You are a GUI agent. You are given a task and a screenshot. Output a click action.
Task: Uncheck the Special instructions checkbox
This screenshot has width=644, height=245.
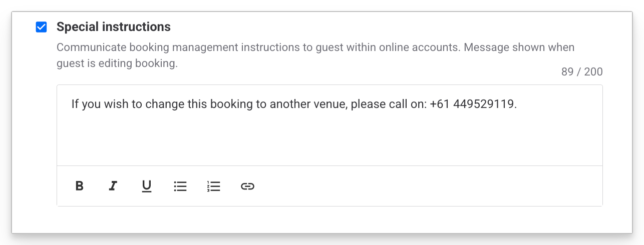42,27
